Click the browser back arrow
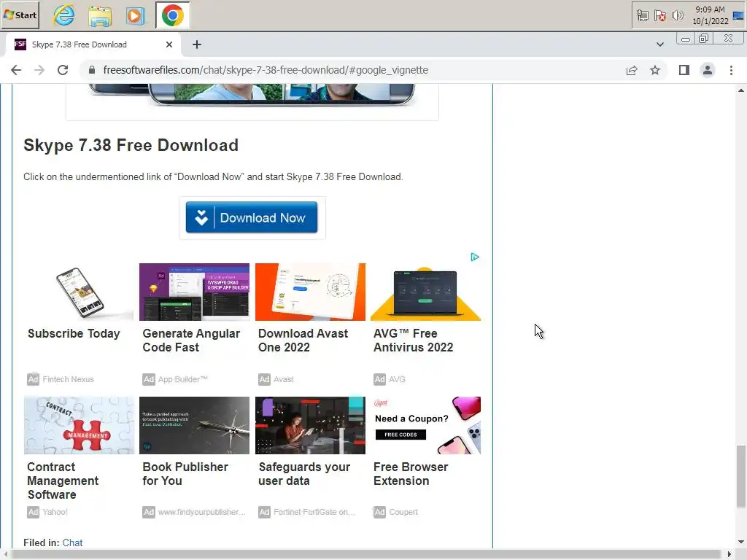The height and width of the screenshot is (560, 747). point(16,71)
